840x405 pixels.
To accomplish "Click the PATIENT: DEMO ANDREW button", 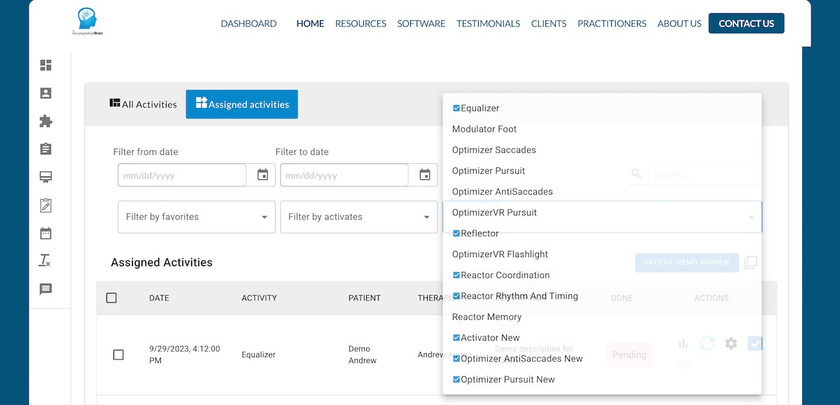I will 687,262.
